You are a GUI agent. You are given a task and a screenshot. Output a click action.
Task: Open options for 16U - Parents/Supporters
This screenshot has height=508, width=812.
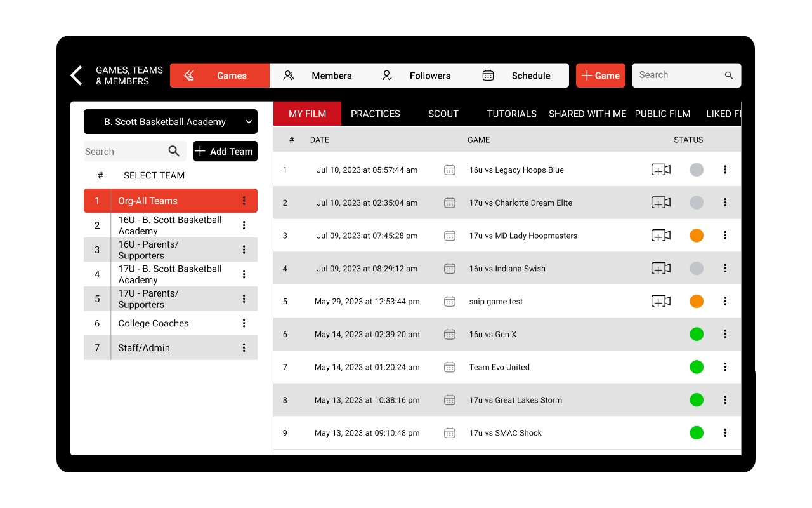tap(244, 250)
